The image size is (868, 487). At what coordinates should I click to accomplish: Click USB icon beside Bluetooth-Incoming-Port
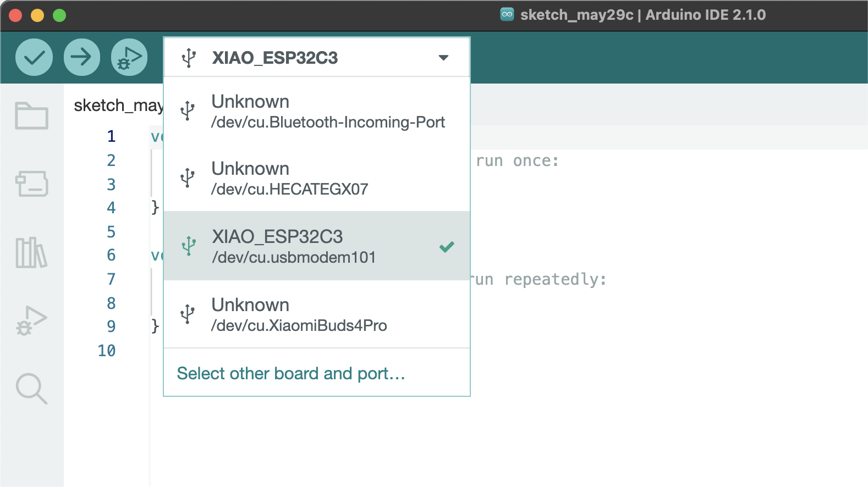(188, 110)
